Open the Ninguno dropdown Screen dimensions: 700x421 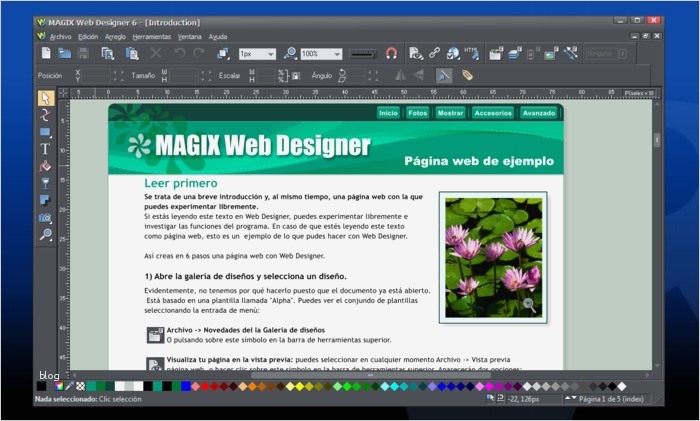623,54
